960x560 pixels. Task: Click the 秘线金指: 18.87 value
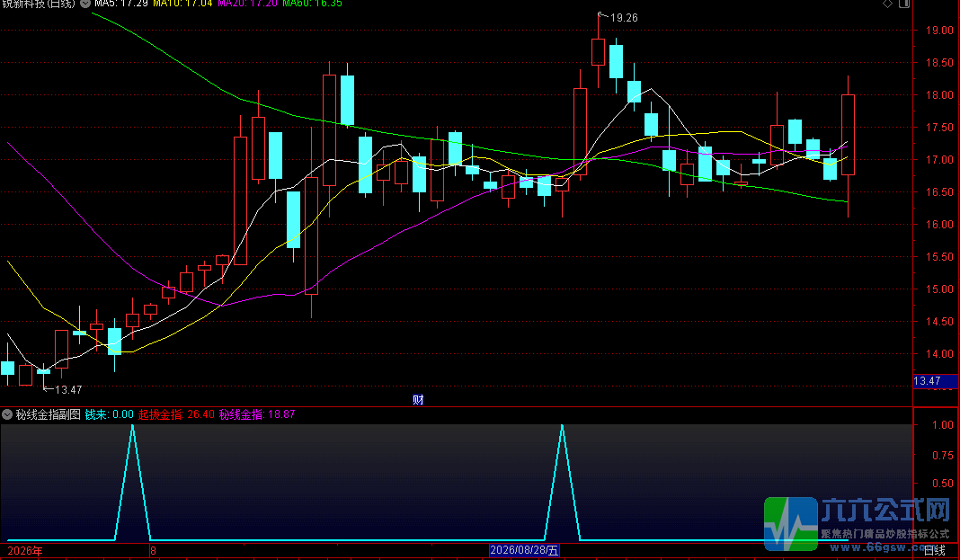[257, 414]
